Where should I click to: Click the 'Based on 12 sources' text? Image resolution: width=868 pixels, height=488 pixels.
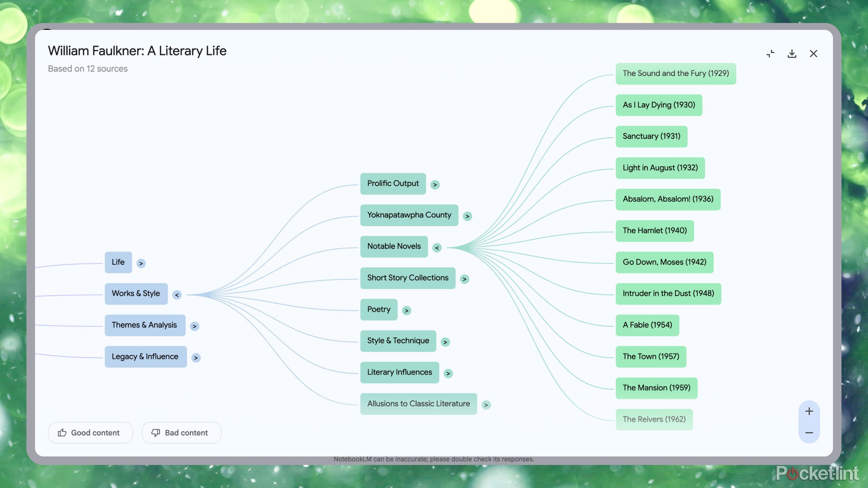tap(88, 69)
